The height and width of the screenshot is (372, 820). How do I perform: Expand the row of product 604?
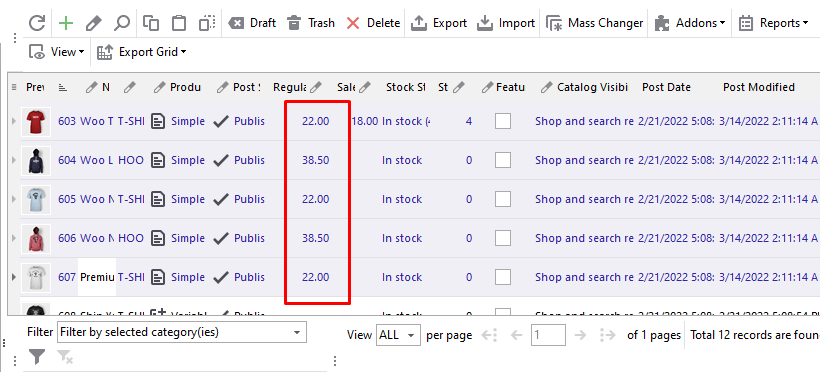pyautogui.click(x=14, y=160)
